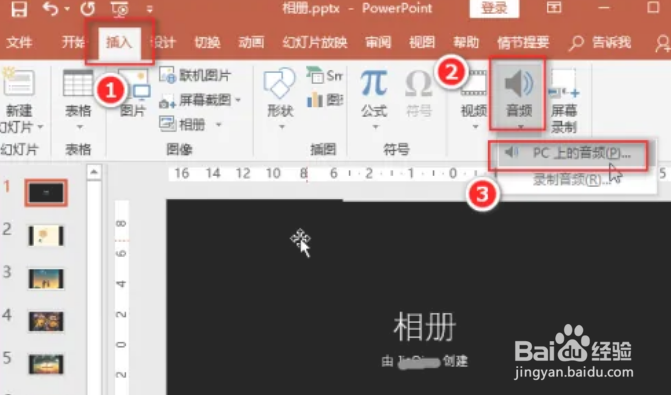This screenshot has width=671, height=395.
Task: Insert a chart with 图表 icon
Action: coord(325,100)
